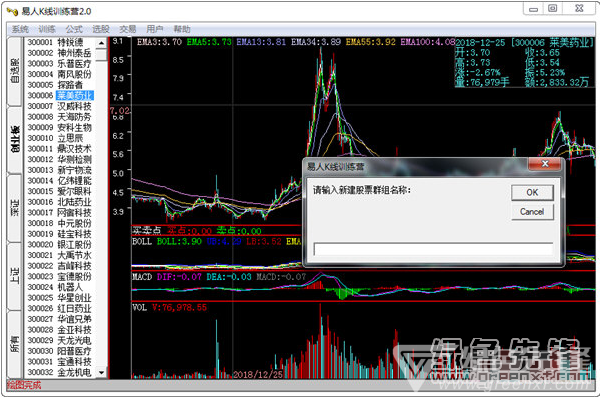The height and width of the screenshot is (398, 600).
Task: Select stock 300012 华测检测
Action: click(59, 159)
